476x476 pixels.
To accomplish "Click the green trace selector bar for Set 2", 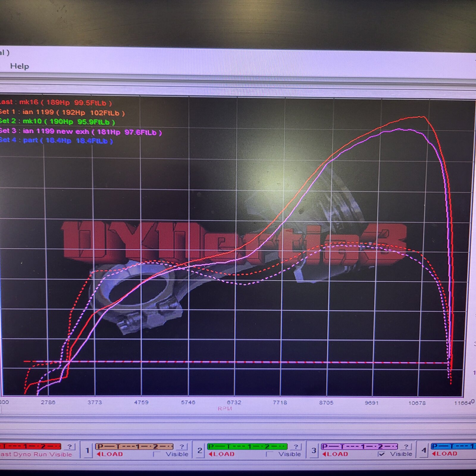I will (247, 447).
